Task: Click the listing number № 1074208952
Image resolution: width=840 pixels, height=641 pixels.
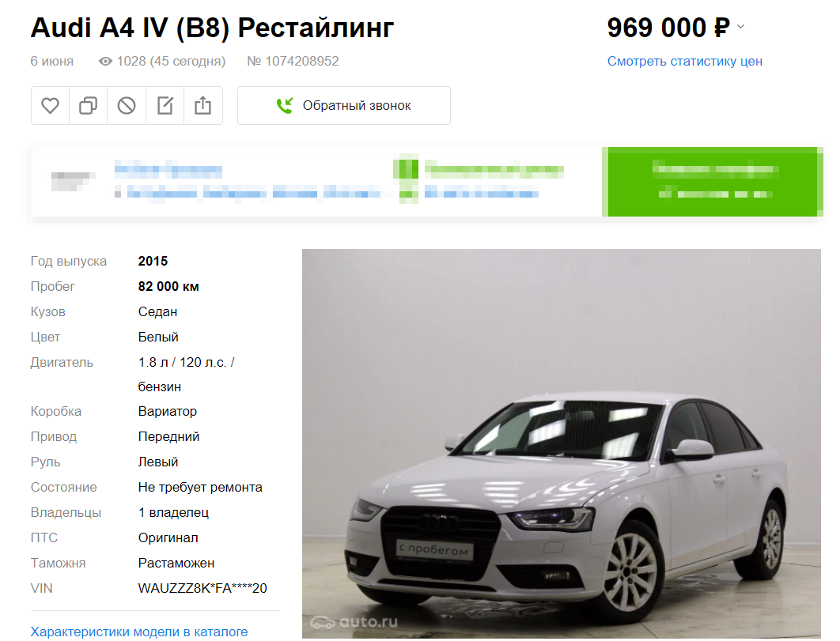Action: point(293,61)
